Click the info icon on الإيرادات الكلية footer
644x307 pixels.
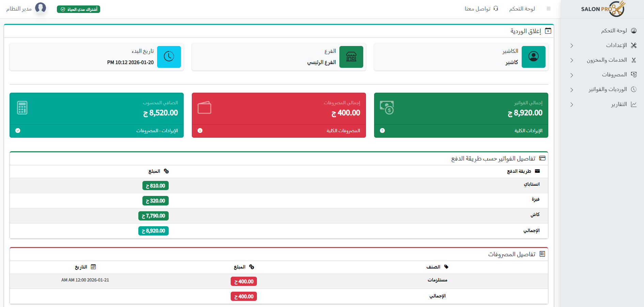coord(382,131)
